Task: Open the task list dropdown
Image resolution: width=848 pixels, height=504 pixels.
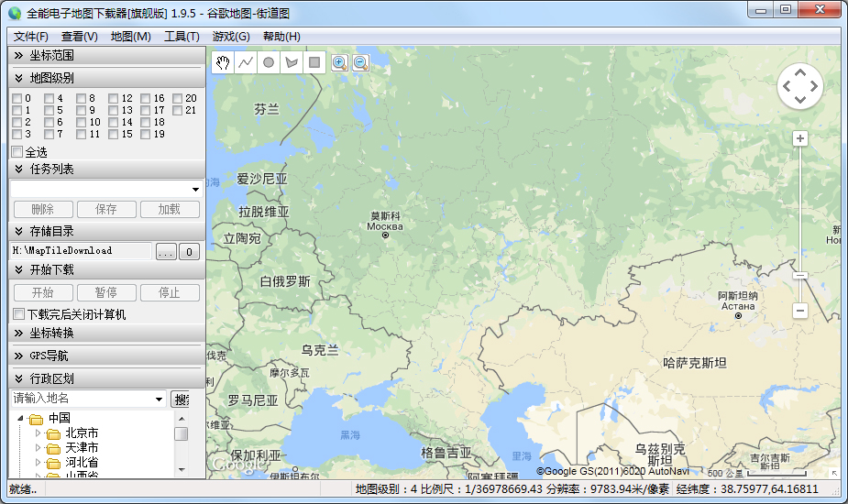Action: coord(195,190)
